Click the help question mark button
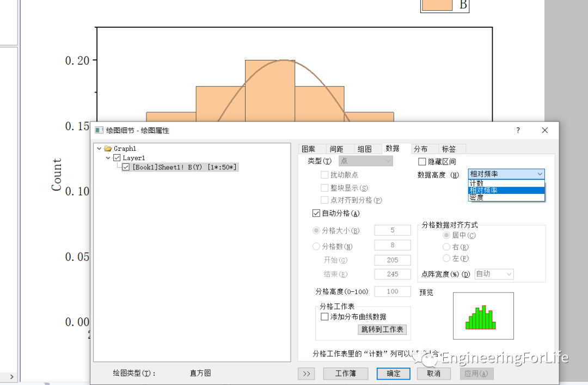 (x=518, y=130)
